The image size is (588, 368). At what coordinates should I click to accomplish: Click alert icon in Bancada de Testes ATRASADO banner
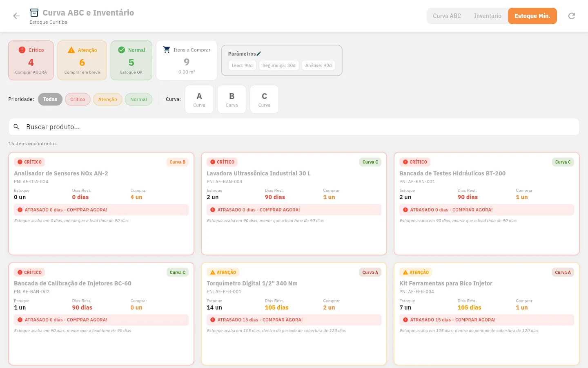(x=405, y=210)
